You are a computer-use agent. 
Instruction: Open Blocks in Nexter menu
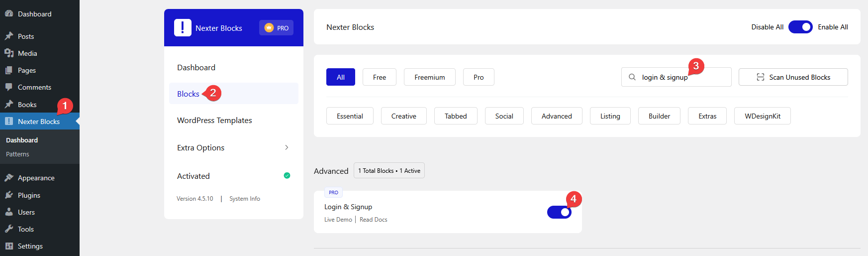[188, 94]
